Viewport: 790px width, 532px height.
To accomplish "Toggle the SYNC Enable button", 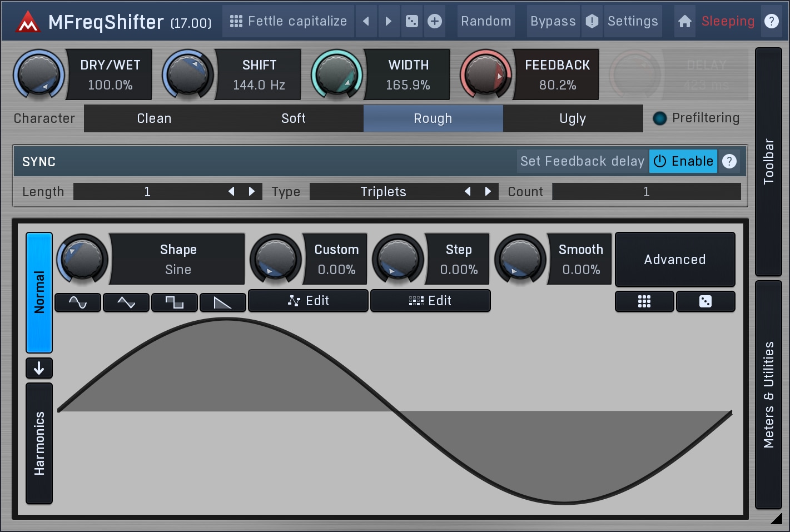I will click(x=683, y=161).
